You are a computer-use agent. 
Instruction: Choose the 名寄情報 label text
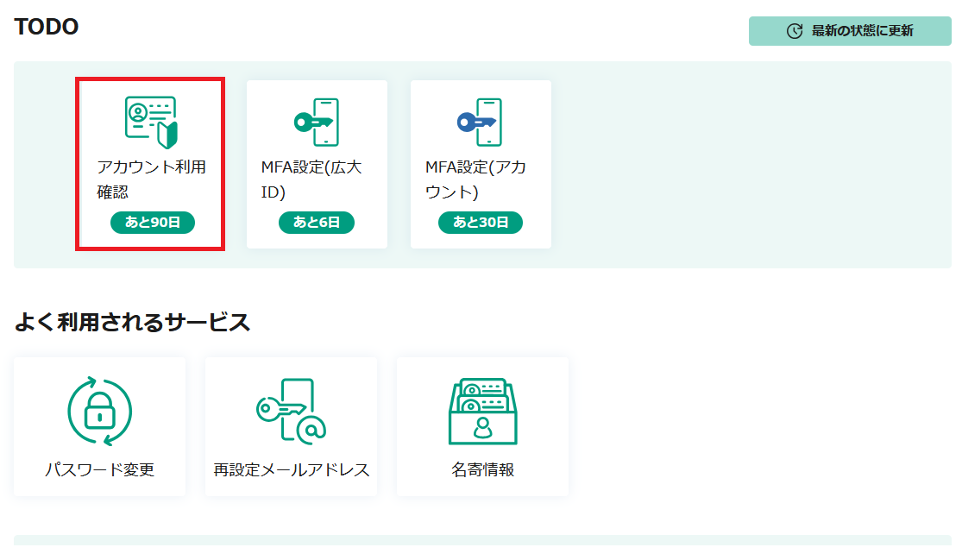482,470
